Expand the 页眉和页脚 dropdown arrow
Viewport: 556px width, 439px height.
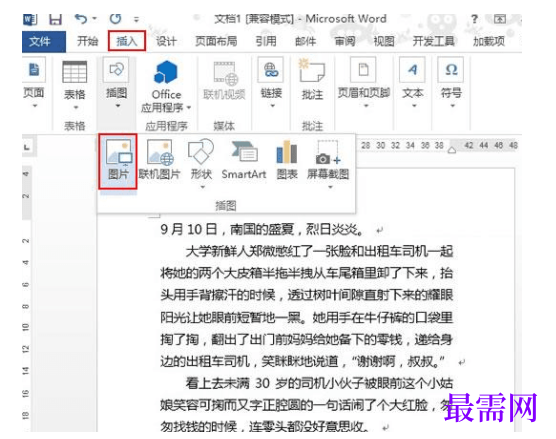point(366,105)
